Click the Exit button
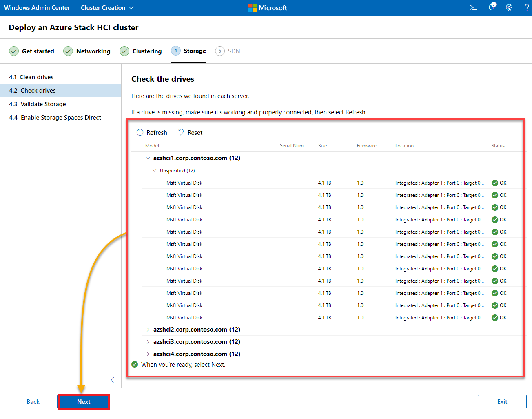532x419 pixels. click(502, 402)
